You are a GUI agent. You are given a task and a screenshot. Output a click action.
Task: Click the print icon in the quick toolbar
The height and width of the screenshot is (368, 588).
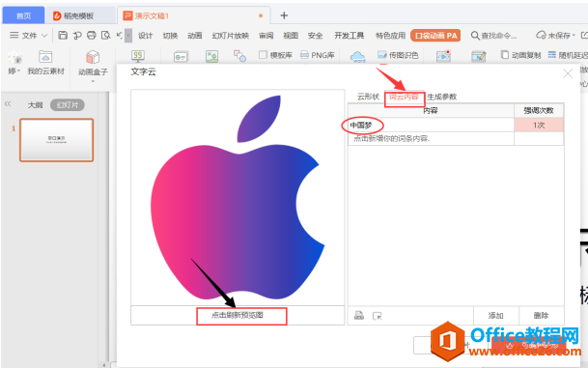pyautogui.click(x=92, y=36)
